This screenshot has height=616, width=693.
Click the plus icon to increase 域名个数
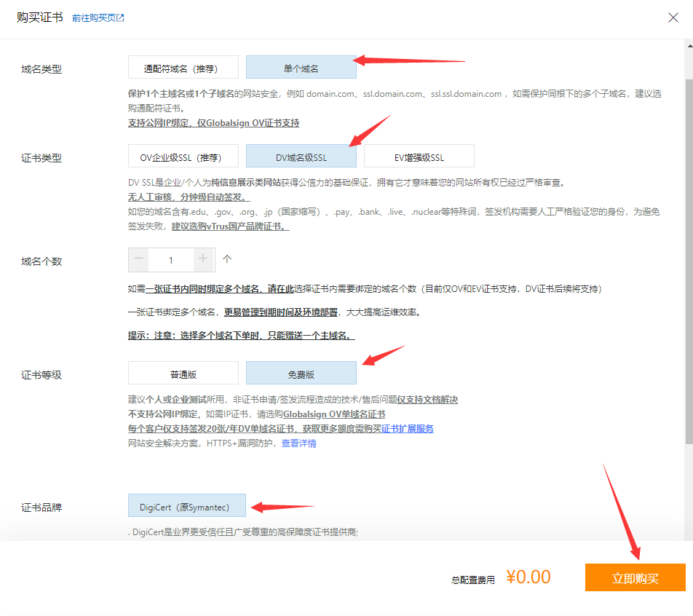click(203, 259)
